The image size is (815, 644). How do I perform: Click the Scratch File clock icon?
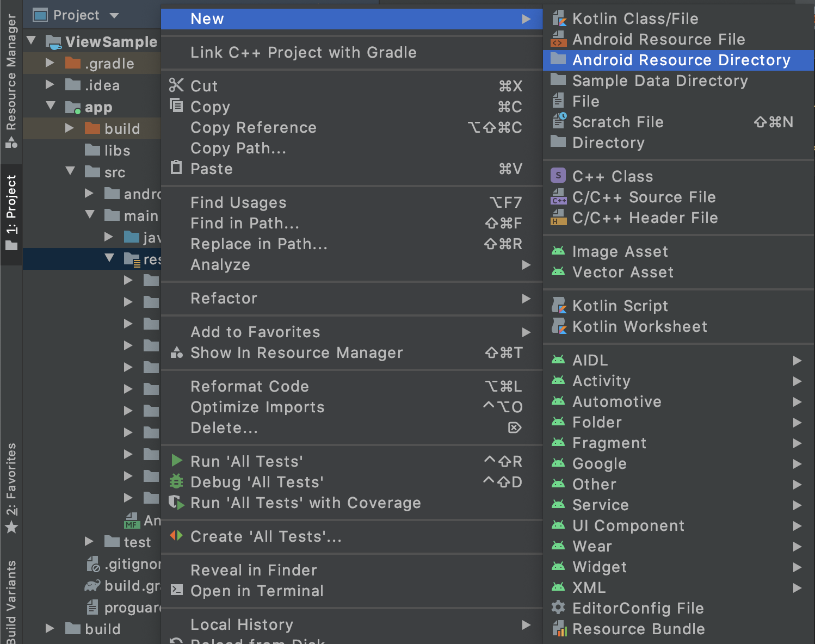[559, 121]
